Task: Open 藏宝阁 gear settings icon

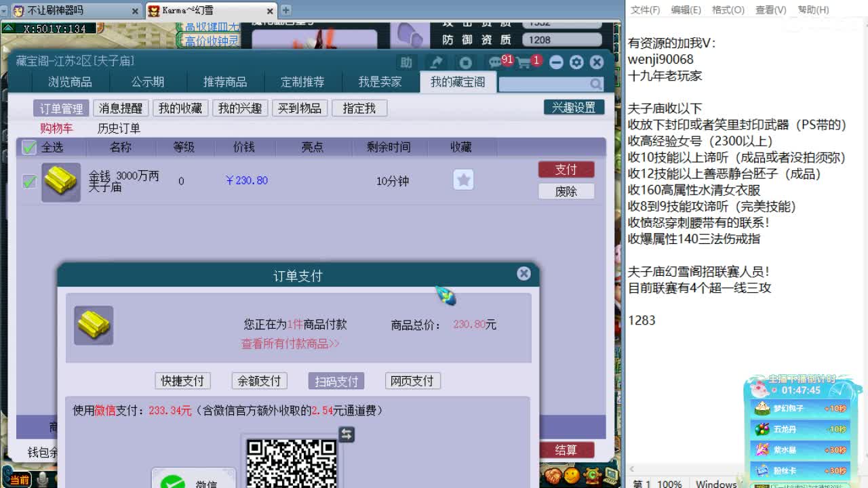Action: click(576, 62)
